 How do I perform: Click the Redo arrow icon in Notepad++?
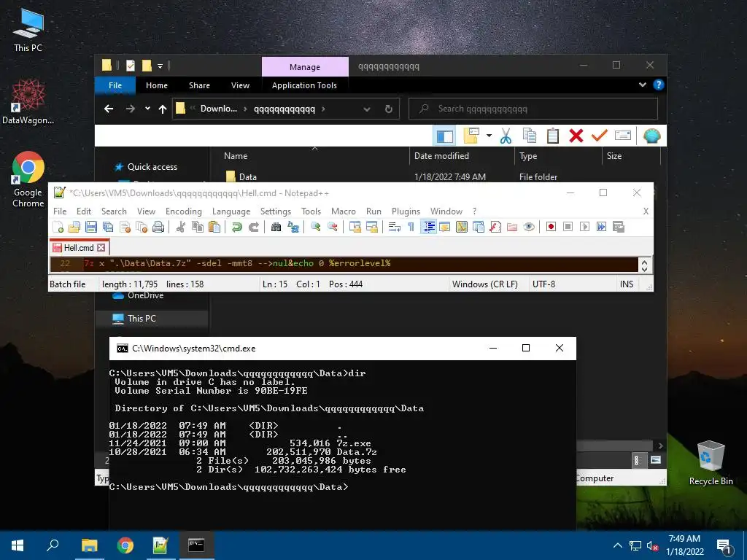point(254,227)
